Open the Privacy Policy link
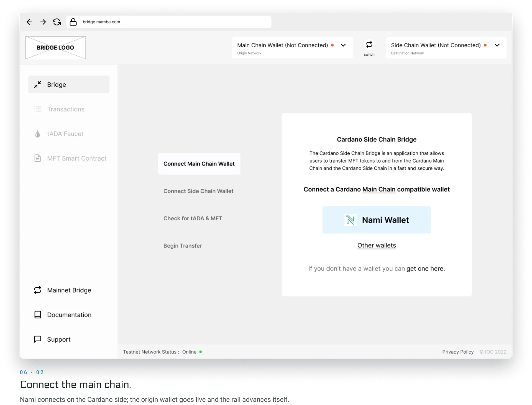The width and height of the screenshot is (532, 405). [x=458, y=352]
